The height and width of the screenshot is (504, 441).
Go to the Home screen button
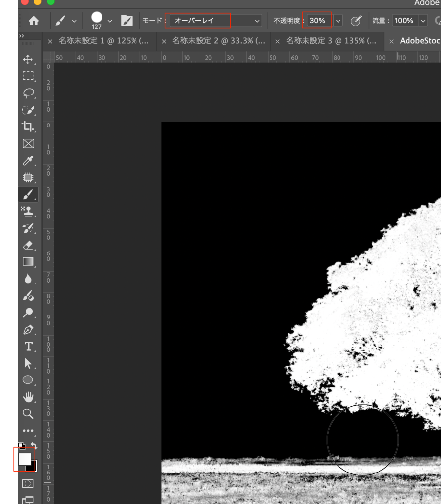(34, 21)
